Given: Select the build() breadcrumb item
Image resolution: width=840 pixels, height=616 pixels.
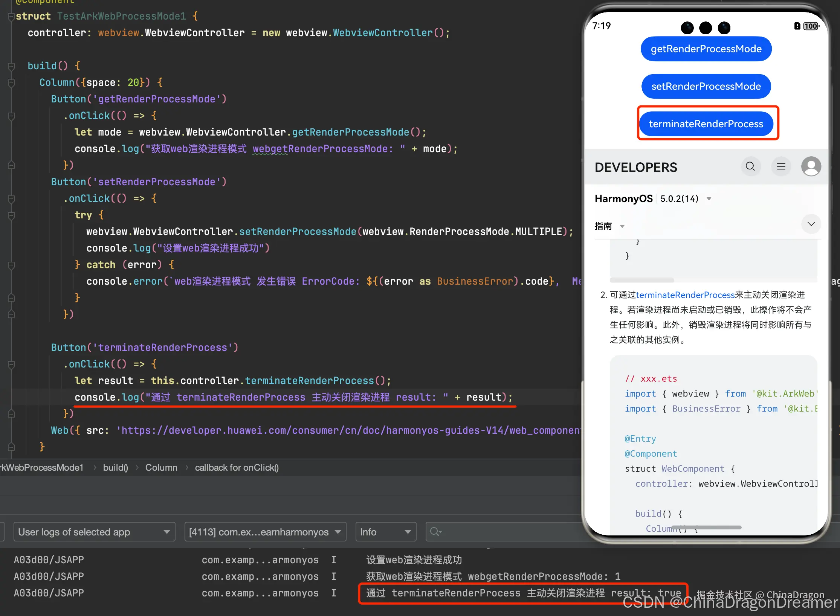Looking at the screenshot, I should [116, 468].
